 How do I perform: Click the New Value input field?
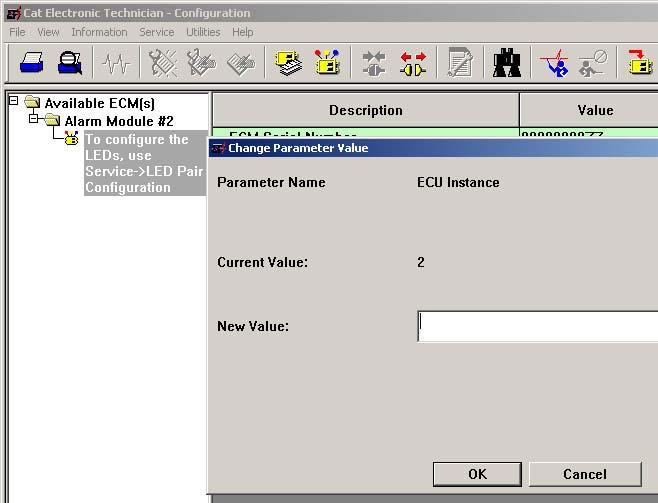tap(538, 326)
